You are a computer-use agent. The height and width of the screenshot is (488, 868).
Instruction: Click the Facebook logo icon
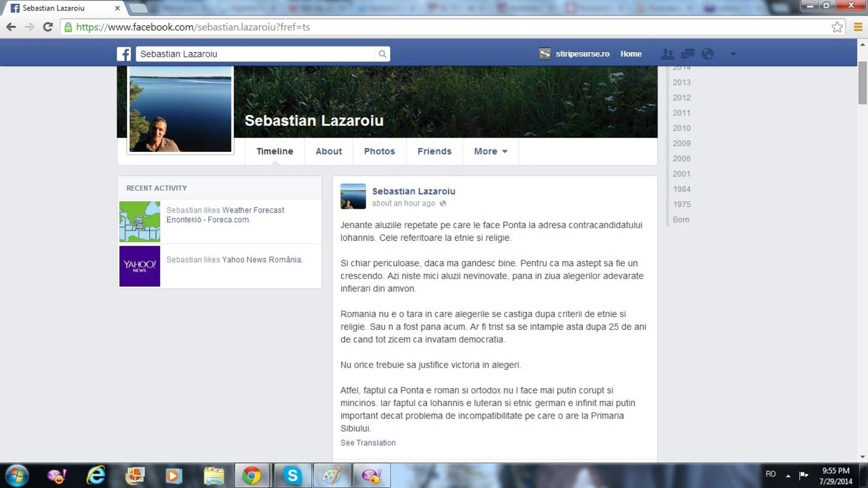click(124, 54)
